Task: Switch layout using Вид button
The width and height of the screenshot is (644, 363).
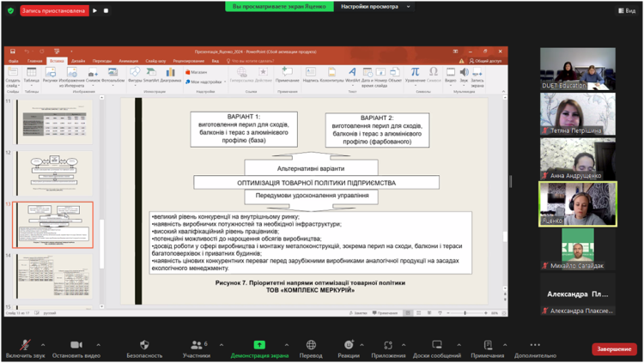Action: (625, 10)
